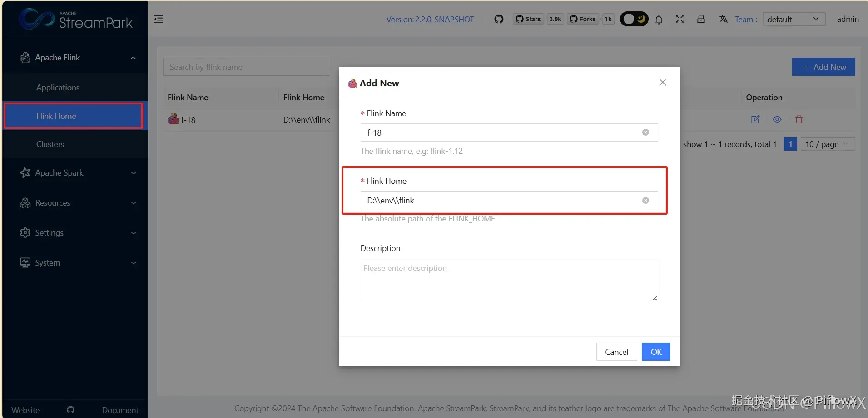
Task: Click the GitHub icon in header
Action: [x=499, y=19]
